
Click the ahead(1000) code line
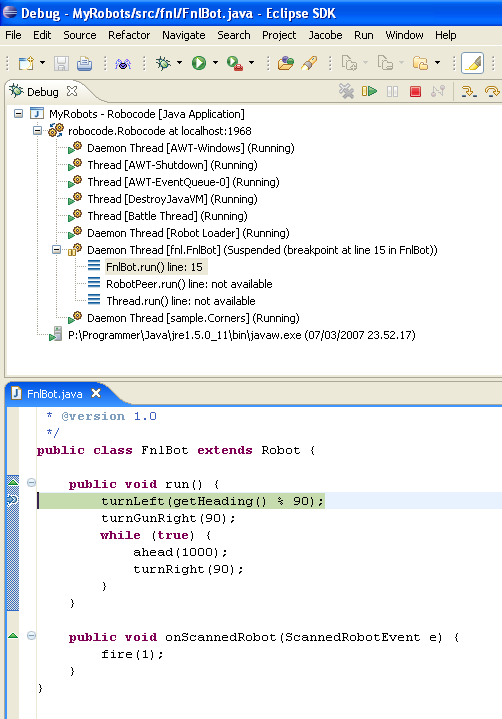[x=180, y=552]
